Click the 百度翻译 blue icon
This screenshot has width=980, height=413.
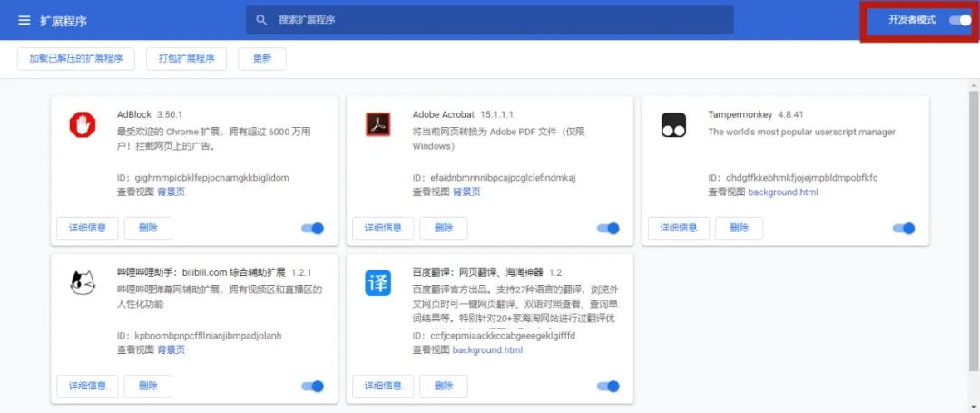click(x=377, y=283)
